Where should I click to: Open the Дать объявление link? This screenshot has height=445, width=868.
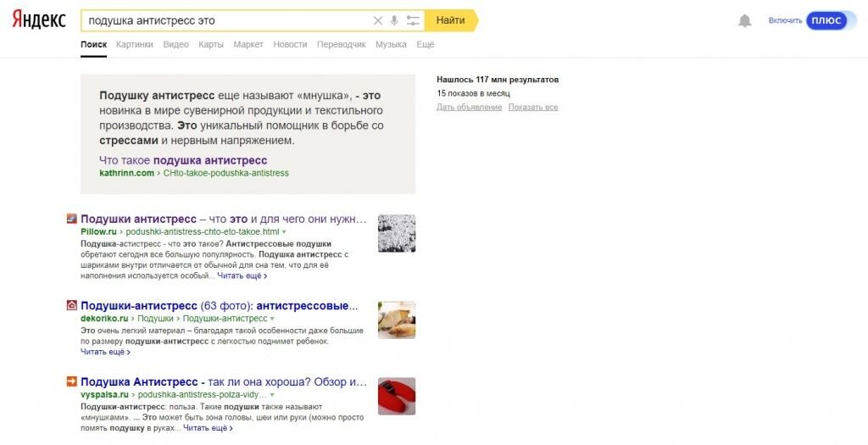pyautogui.click(x=469, y=107)
